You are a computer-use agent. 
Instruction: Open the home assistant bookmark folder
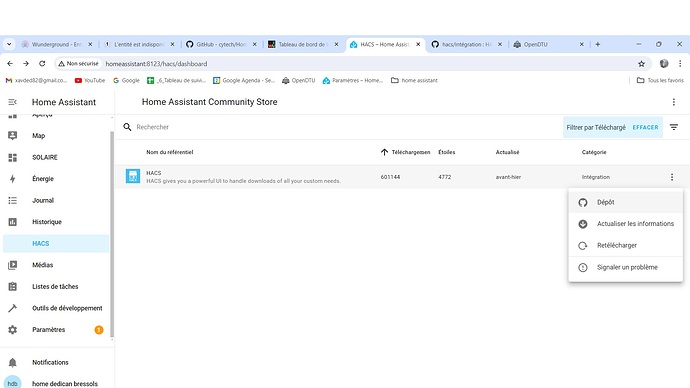[x=415, y=81]
